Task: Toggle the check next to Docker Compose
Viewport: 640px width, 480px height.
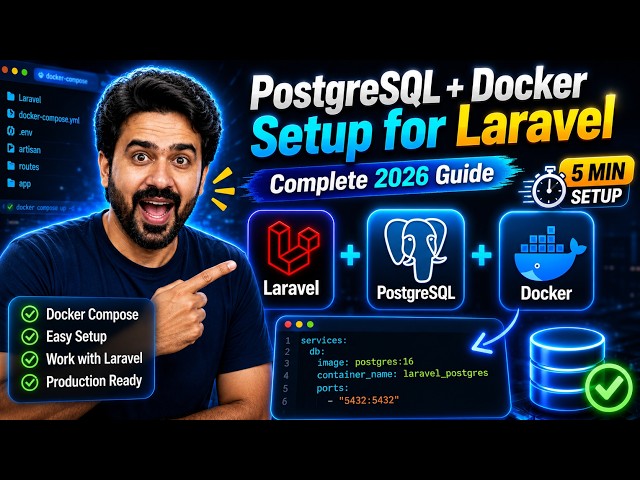Action: (29, 314)
